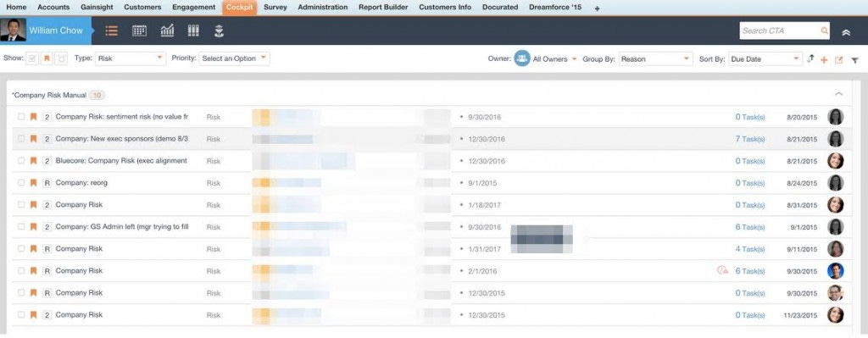
Task: Click the 10 count badge beside Company Risk Manual
Action: coord(97,95)
